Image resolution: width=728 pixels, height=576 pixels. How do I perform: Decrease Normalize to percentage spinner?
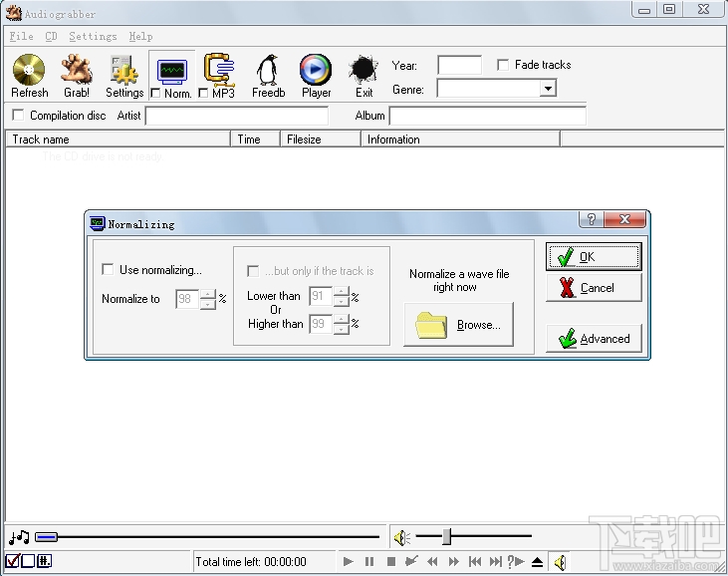coord(207,304)
